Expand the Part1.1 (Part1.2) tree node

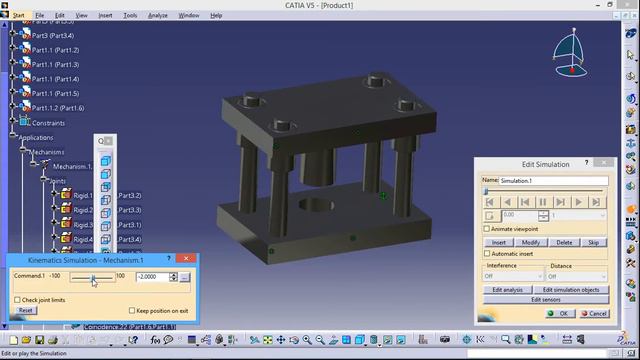pyautogui.click(x=13, y=48)
